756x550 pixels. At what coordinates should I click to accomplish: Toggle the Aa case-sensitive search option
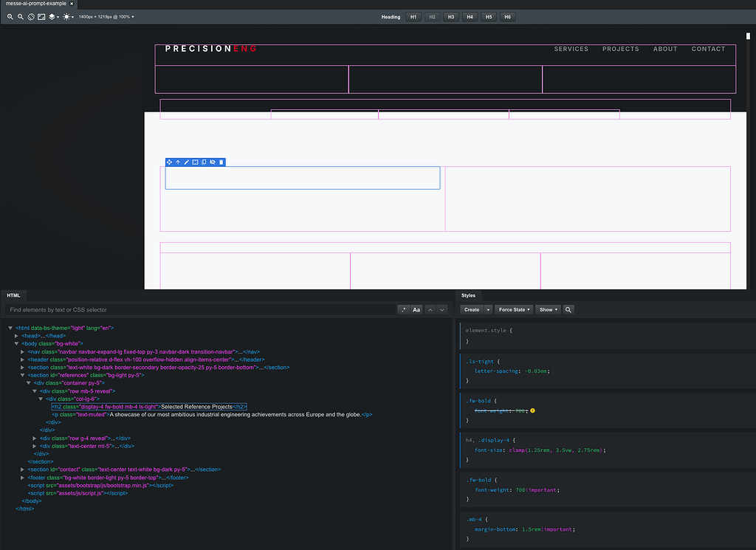(416, 310)
